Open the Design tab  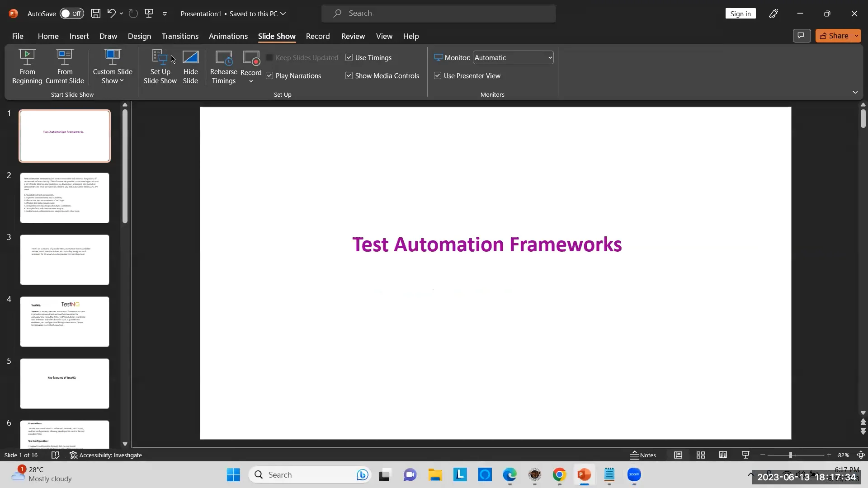point(139,36)
